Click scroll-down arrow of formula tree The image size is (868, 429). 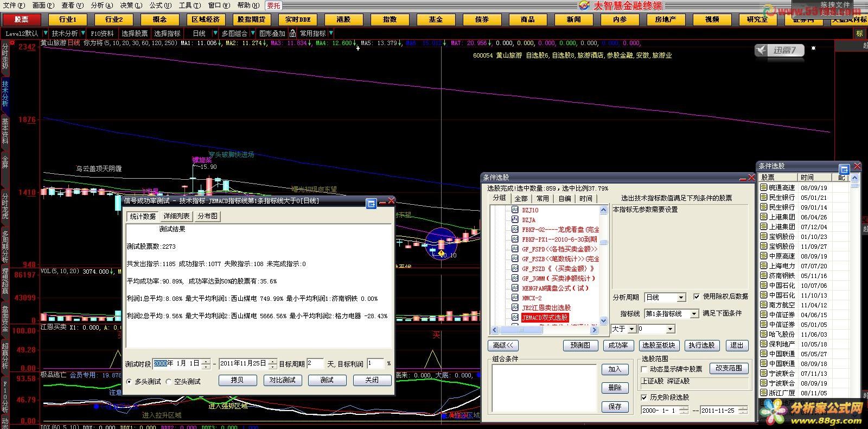[603, 321]
